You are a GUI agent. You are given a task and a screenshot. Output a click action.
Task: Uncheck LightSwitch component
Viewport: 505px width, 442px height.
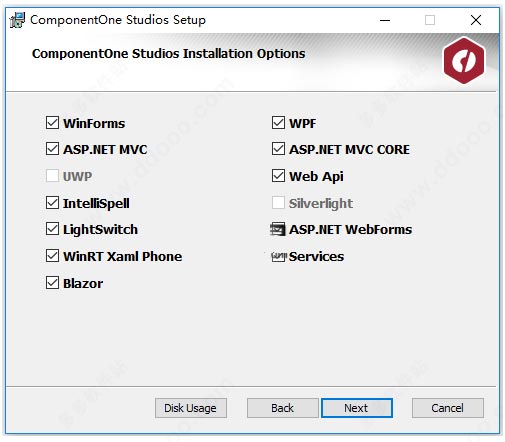[x=52, y=229]
